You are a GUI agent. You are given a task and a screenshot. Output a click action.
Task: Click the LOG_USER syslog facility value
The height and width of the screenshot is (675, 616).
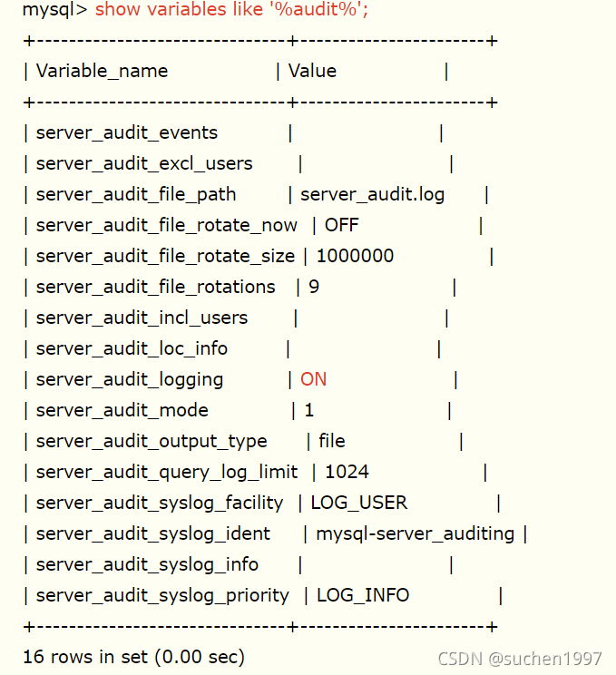point(359,504)
